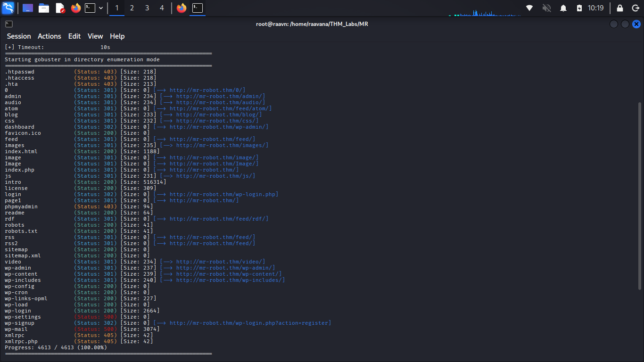This screenshot has width=644, height=362.
Task: Minimize the terminal window
Action: click(x=613, y=24)
